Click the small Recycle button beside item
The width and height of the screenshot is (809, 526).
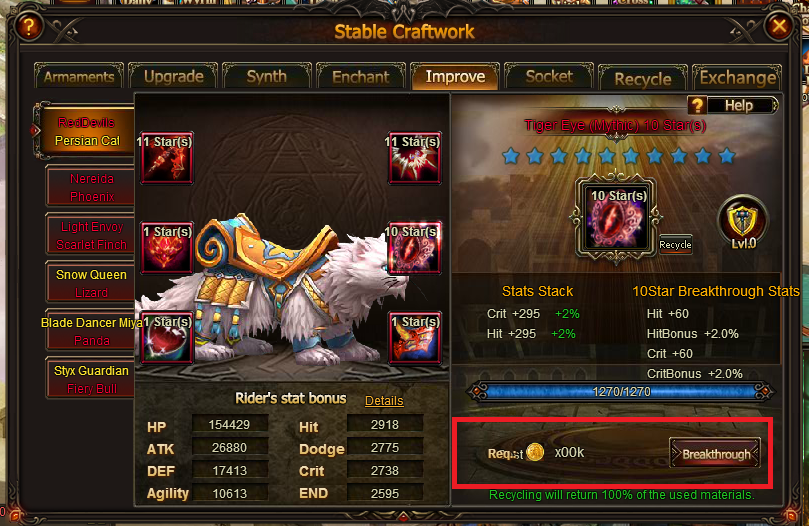coord(675,245)
